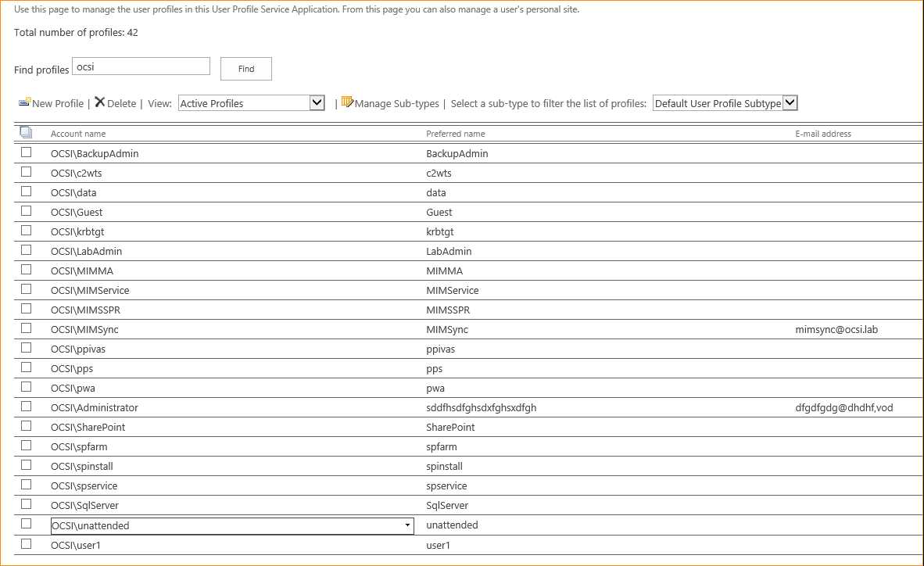The image size is (924, 566).
Task: Check the OCSI\user1 row checkbox
Action: coord(26,543)
